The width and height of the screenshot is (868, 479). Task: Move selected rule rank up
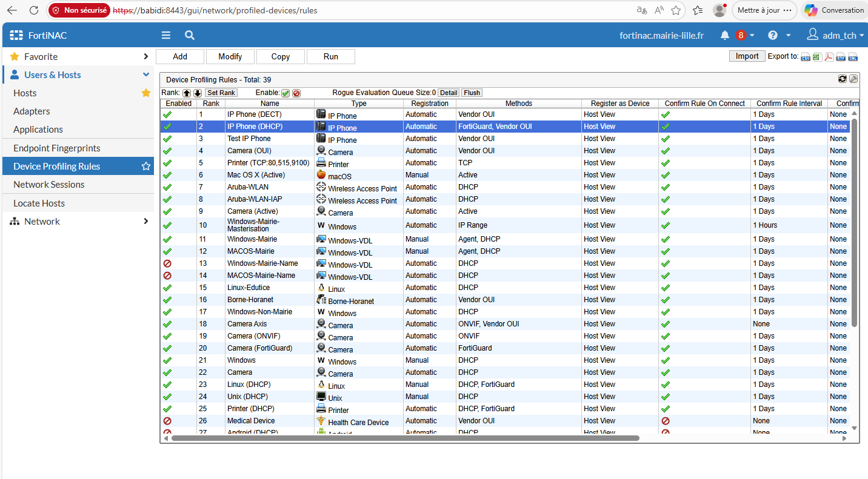(187, 93)
